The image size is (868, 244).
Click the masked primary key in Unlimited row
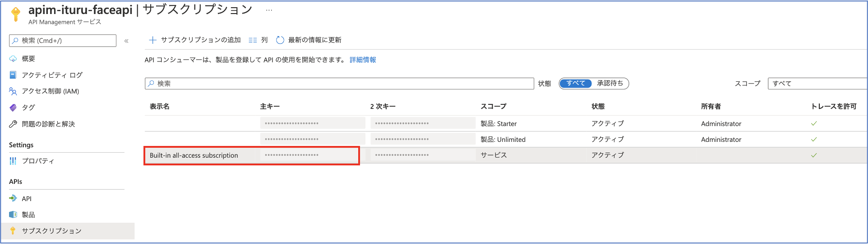pos(313,139)
